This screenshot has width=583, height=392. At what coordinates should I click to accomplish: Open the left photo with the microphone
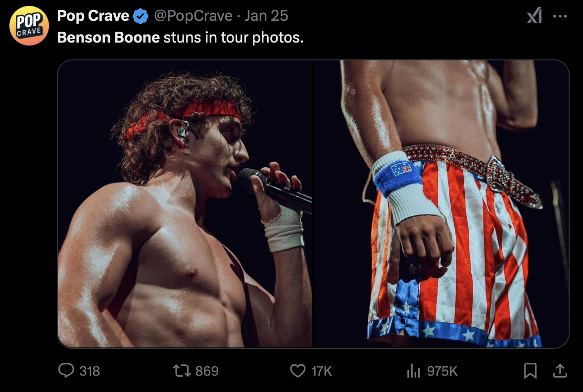coord(185,204)
